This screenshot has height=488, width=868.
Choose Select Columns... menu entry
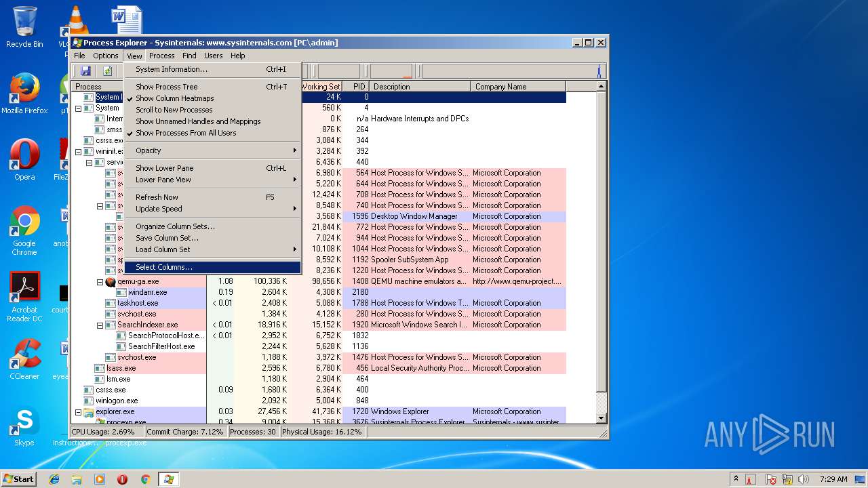[212, 267]
